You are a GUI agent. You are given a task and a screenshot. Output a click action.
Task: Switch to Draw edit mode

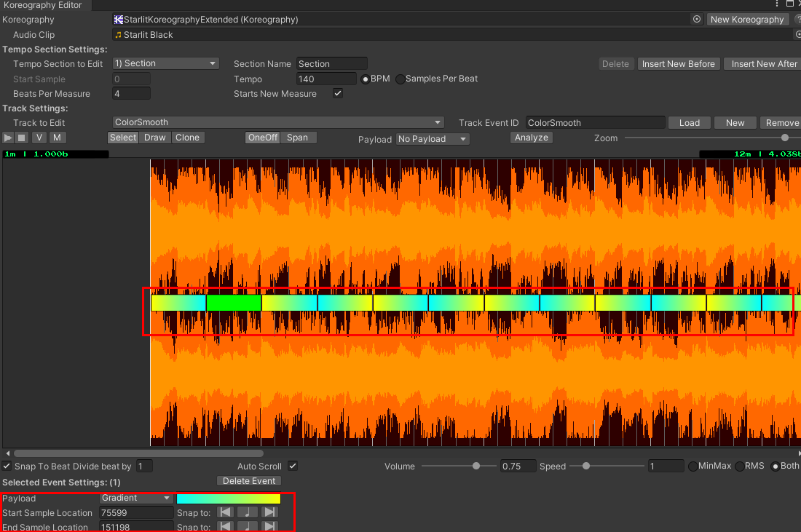(155, 138)
